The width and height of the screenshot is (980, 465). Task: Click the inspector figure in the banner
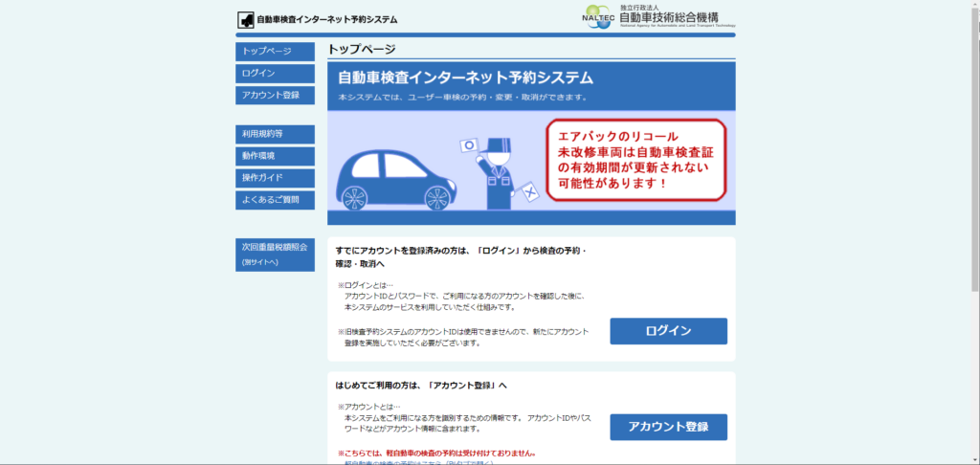click(x=495, y=172)
